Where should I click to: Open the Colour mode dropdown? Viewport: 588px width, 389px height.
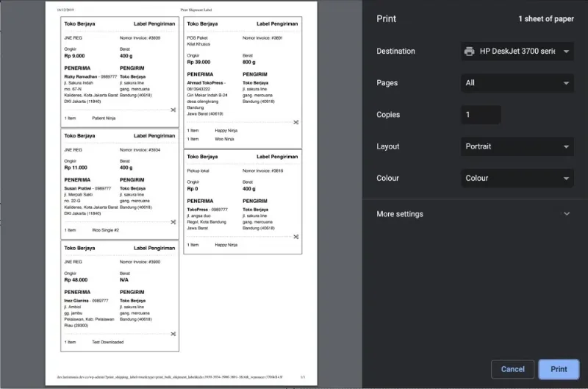point(517,178)
